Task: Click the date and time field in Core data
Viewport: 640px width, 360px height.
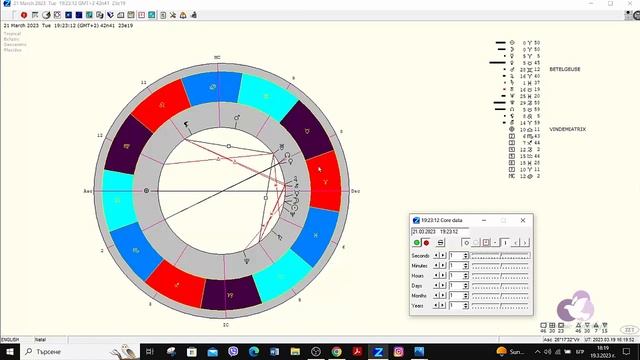Action: 440,231
